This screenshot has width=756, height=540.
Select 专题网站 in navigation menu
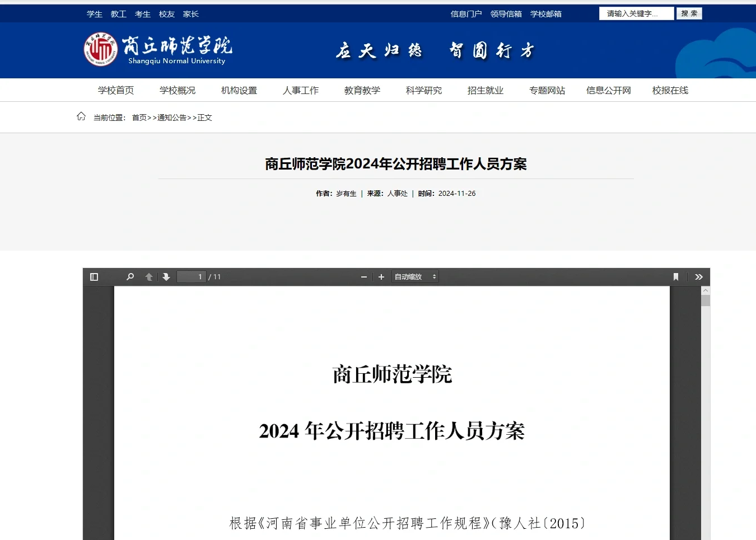tap(547, 90)
